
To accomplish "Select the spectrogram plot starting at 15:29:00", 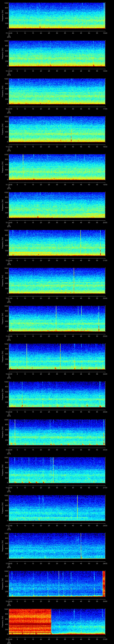I will click(x=57, y=584).
